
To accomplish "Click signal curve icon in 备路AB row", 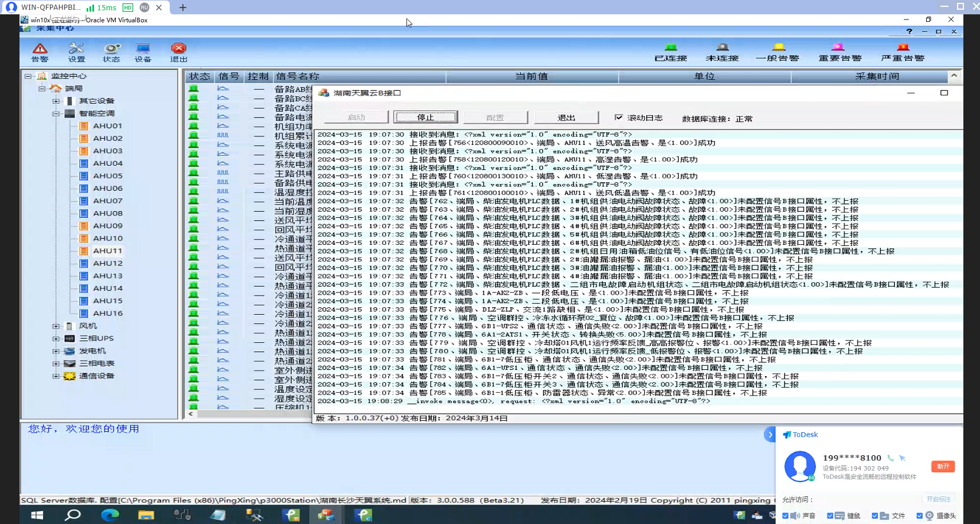I will (x=223, y=88).
